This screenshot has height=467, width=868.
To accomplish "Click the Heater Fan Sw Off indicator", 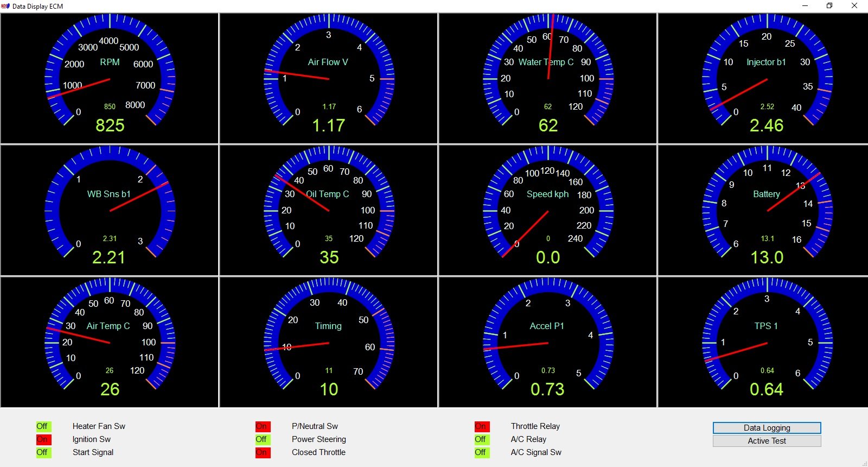I will [43, 426].
